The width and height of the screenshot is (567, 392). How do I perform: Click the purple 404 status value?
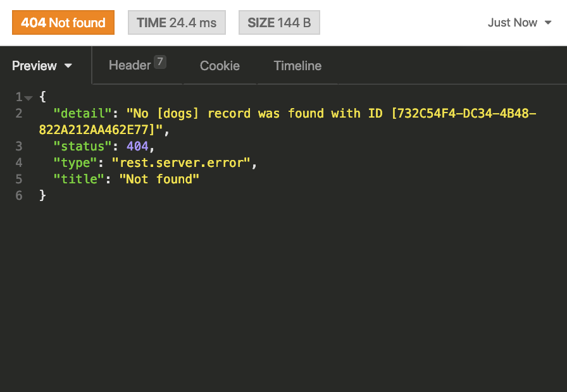[137, 147]
